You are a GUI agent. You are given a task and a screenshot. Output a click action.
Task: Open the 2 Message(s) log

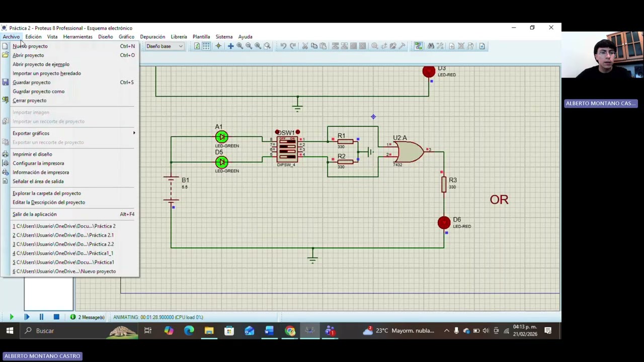88,317
